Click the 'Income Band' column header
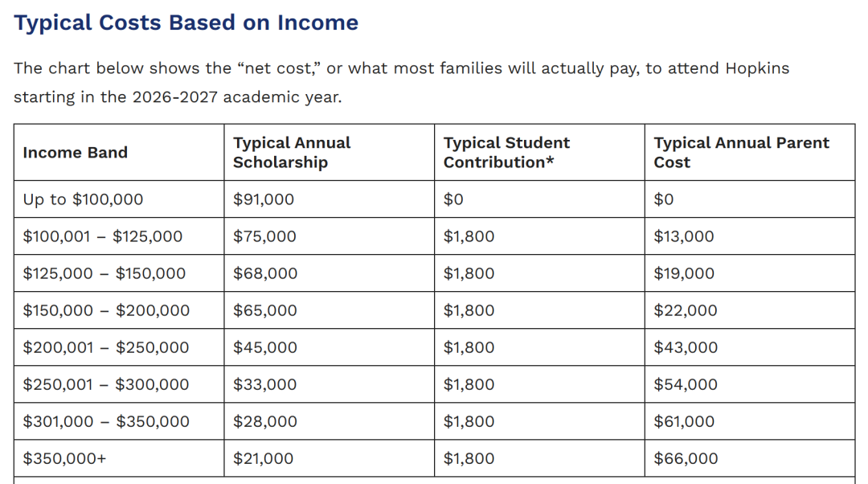This screenshot has width=868, height=484. [75, 153]
